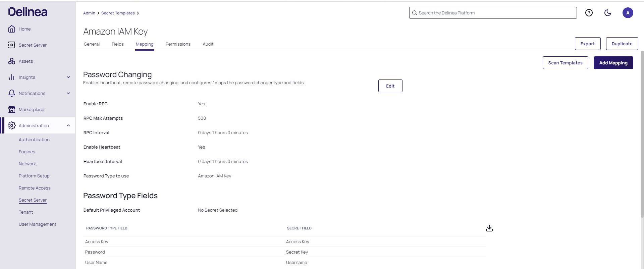Open help with the question mark icon
Viewport: 644px width, 269px height.
pyautogui.click(x=589, y=13)
